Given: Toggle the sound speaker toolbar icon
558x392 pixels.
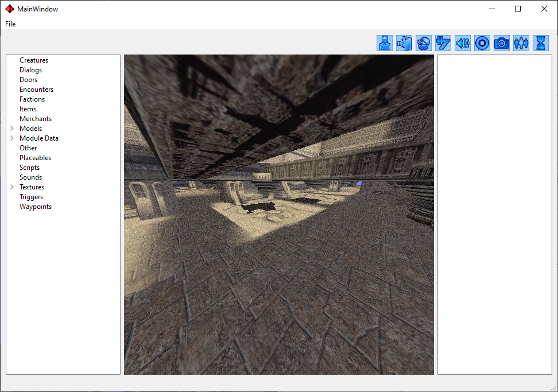Looking at the screenshot, I should point(463,43).
